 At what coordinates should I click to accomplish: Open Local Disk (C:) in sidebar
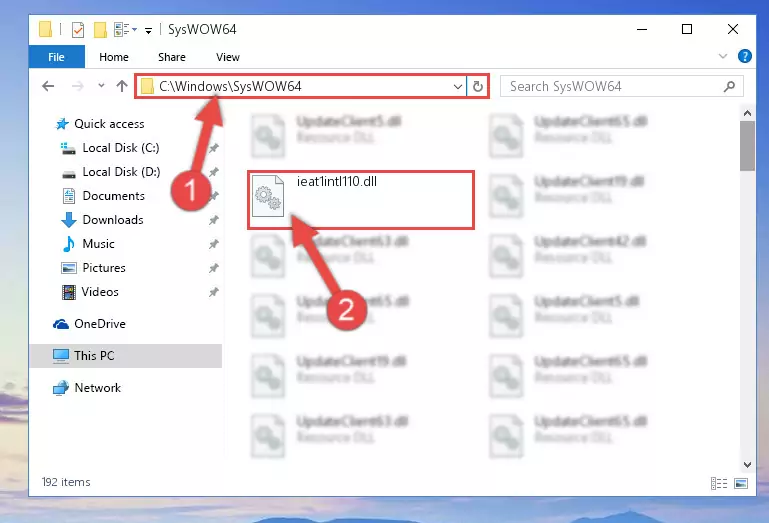(121, 148)
